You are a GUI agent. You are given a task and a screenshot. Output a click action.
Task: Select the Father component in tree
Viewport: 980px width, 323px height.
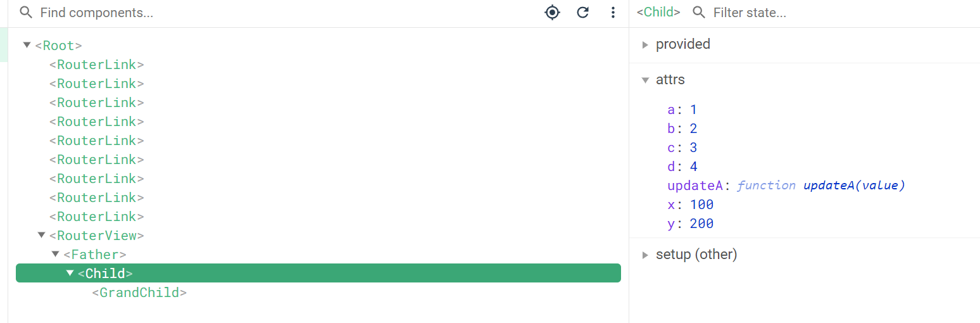(x=95, y=255)
